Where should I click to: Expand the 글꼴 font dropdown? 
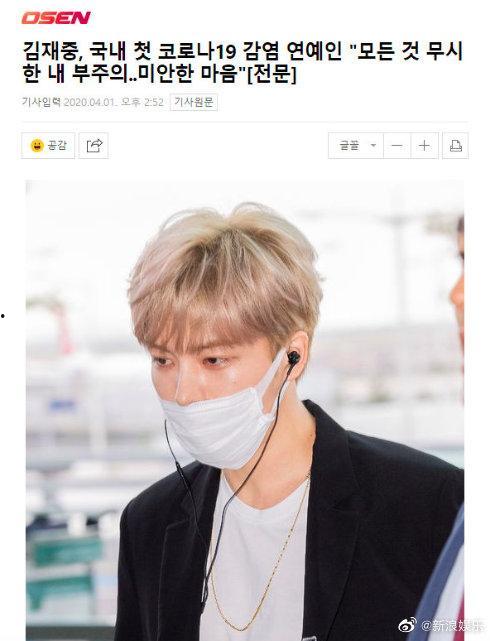(356, 146)
